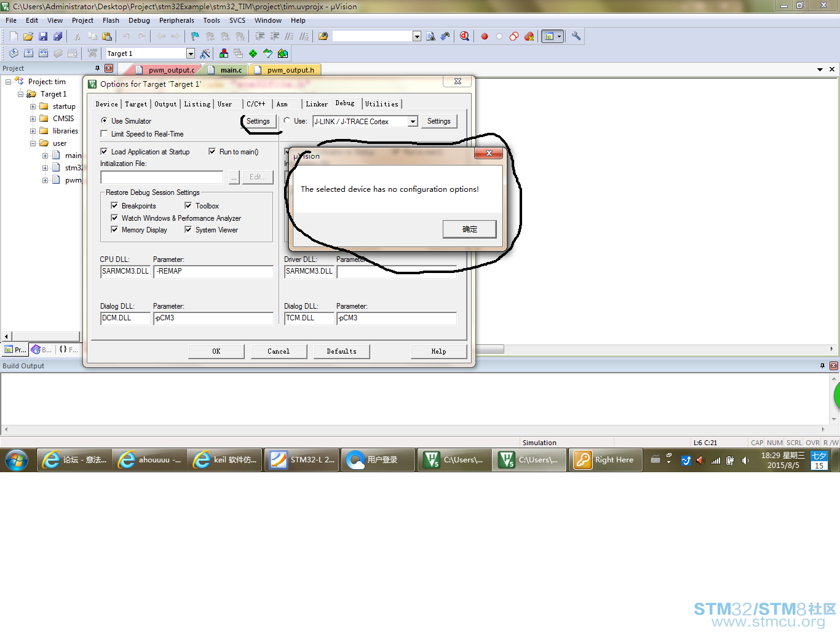
Task: Click the editor horizontal scrollbar thumb
Action: click(490, 349)
